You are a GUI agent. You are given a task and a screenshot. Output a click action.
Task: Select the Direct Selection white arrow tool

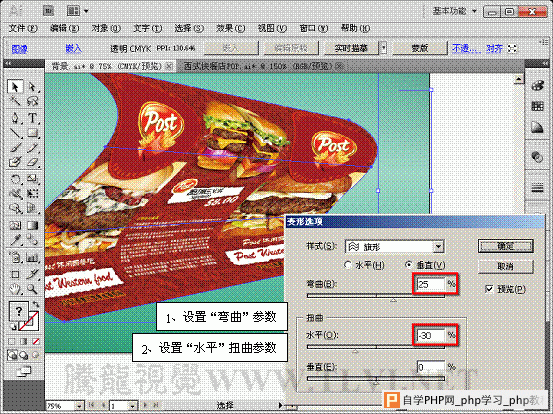(x=32, y=87)
